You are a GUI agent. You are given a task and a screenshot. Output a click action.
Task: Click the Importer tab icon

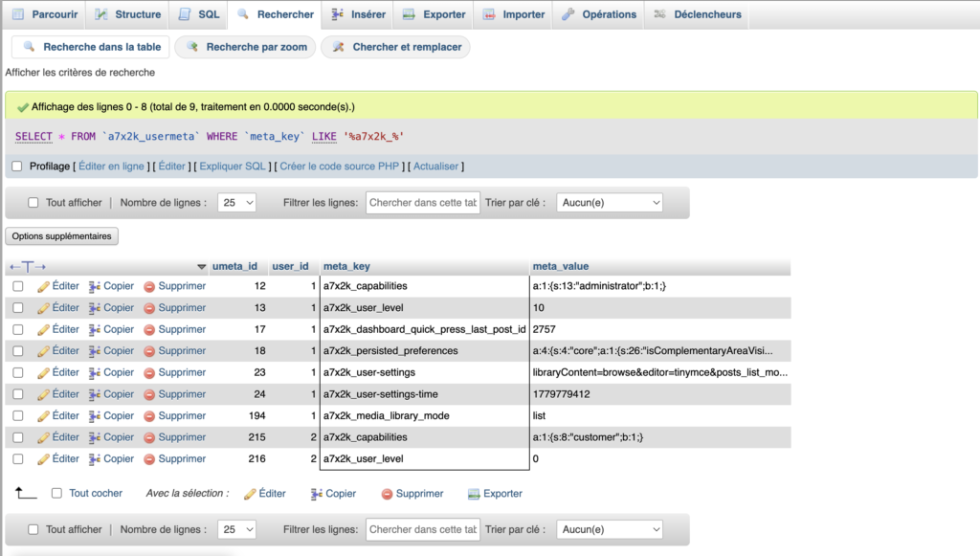click(x=489, y=14)
